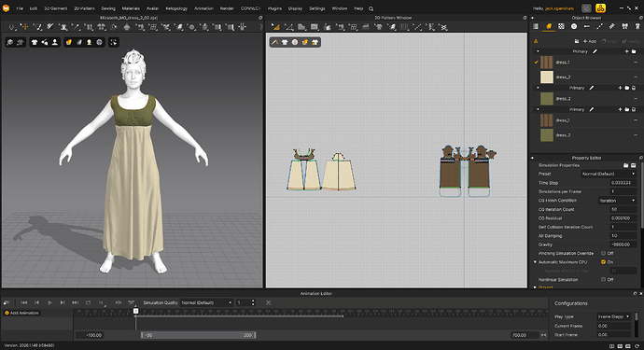The width and height of the screenshot is (644, 350).
Task: Click the frame range slider bar in timeline
Action: [x=199, y=335]
